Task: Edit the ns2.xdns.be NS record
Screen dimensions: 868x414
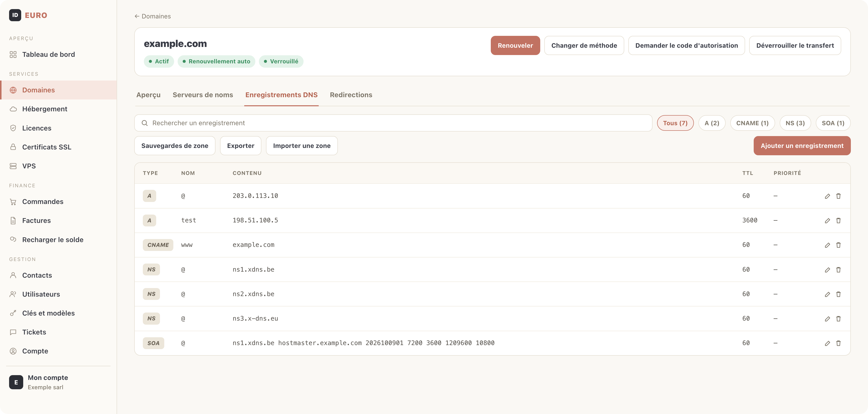Action: [x=827, y=294]
